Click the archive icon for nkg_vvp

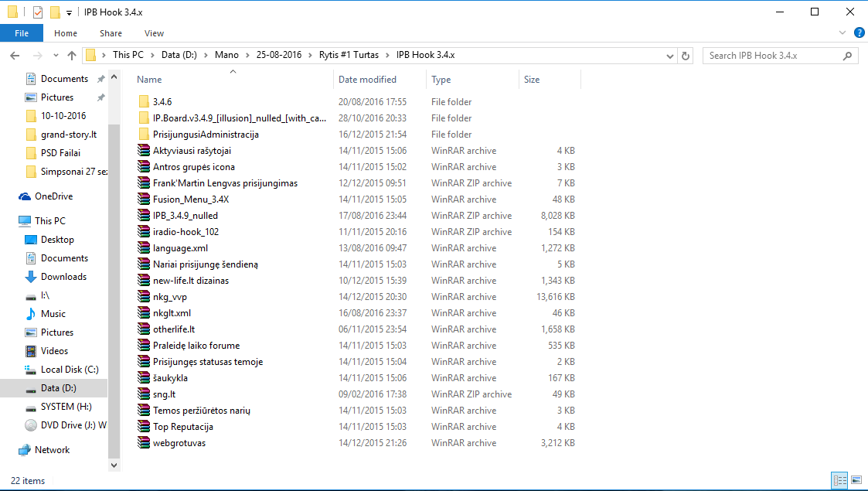[144, 296]
